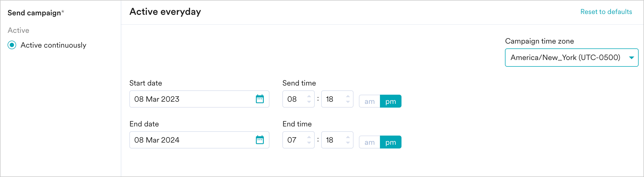The height and width of the screenshot is (177, 644).
Task: Decrease the Send time hour using down arrow
Action: point(309,102)
